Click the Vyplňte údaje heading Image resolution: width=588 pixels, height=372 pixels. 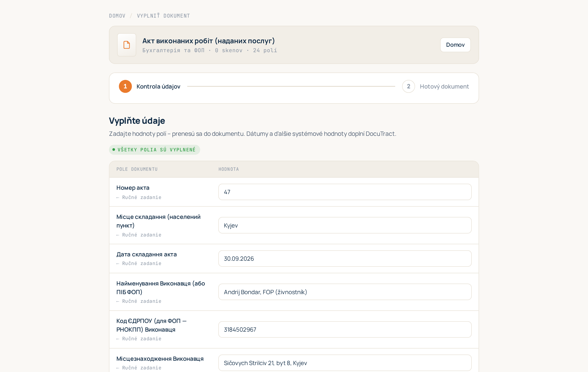pos(137,121)
